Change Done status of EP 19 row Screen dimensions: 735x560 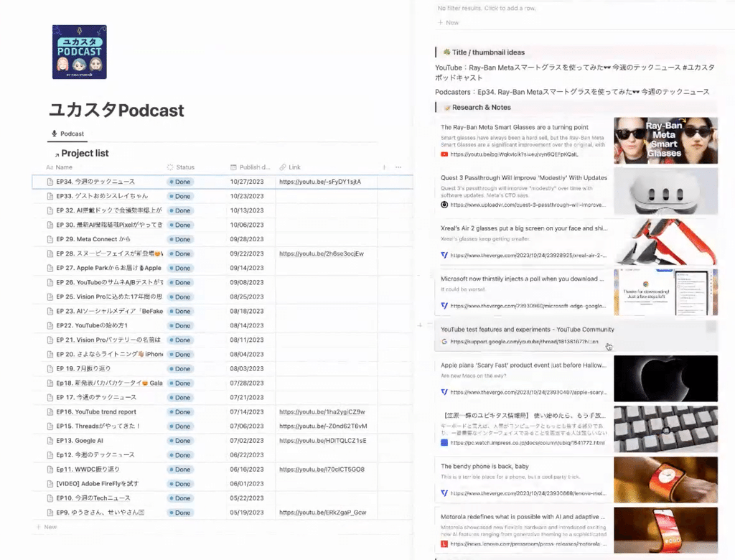click(179, 368)
